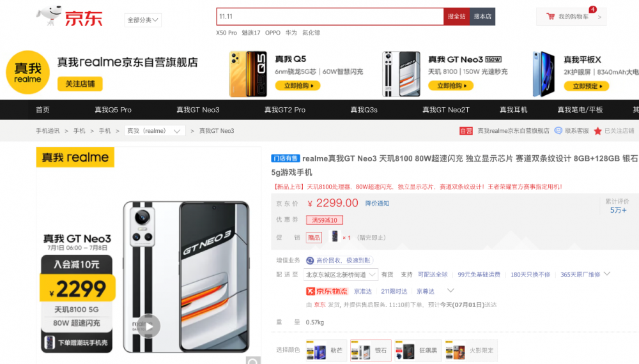Click the realme yellow round store logo
This screenshot has width=639, height=364.
pyautogui.click(x=27, y=72)
